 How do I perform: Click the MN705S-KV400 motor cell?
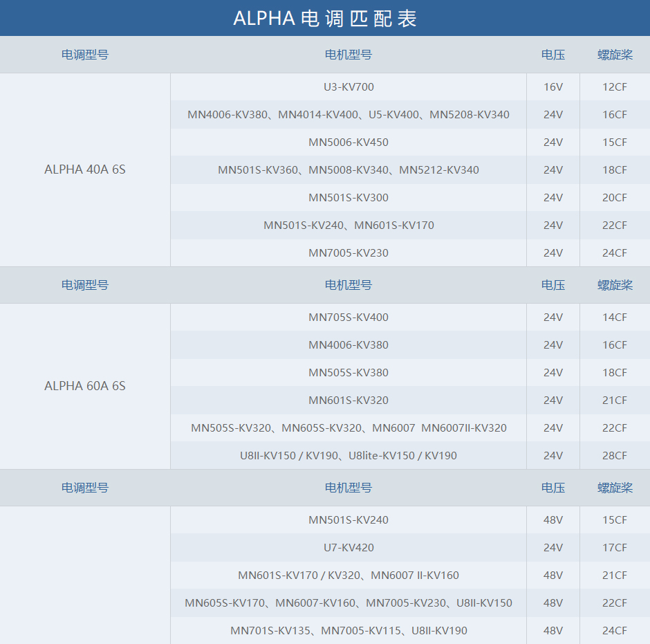point(349,318)
